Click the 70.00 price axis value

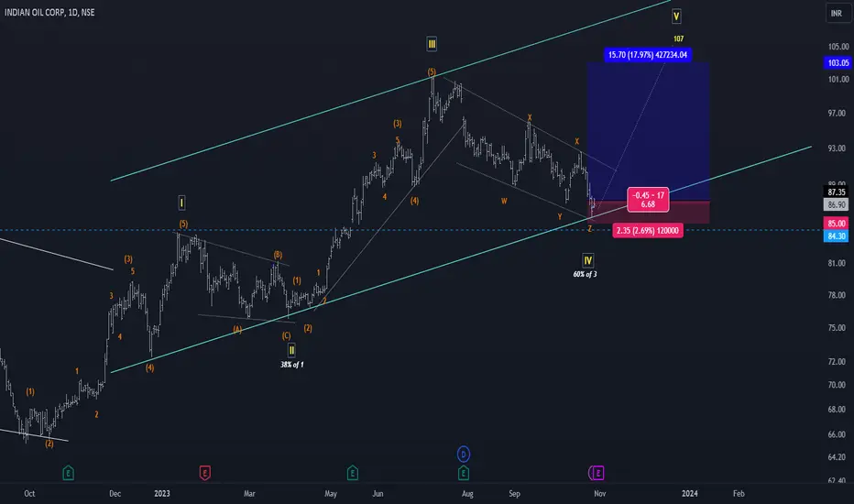[837, 385]
